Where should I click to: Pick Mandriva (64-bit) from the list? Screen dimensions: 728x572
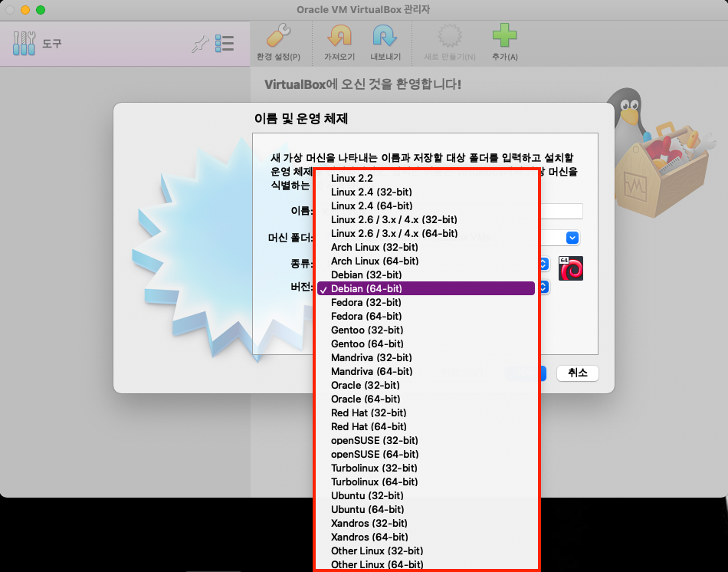(x=426, y=371)
